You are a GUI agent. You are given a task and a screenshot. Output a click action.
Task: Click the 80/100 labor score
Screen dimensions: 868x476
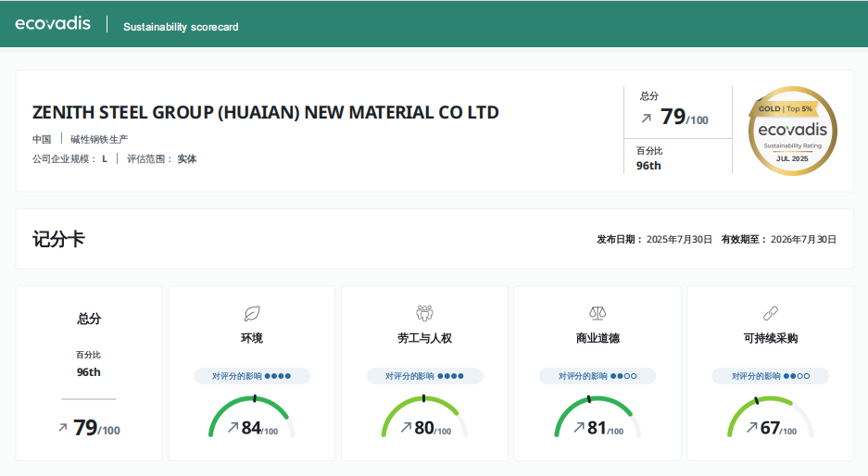[x=433, y=428]
